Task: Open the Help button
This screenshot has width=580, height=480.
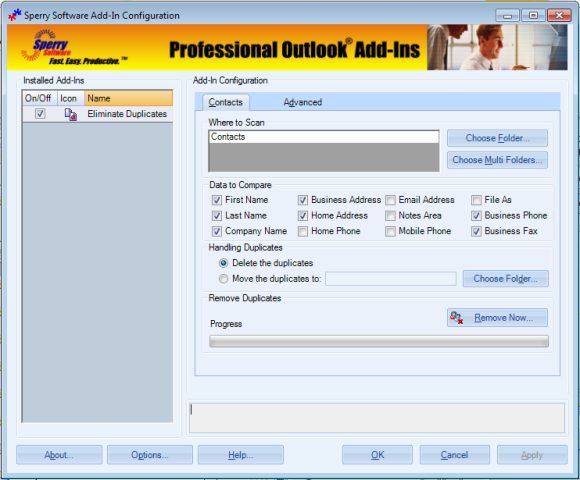Action: (241, 455)
